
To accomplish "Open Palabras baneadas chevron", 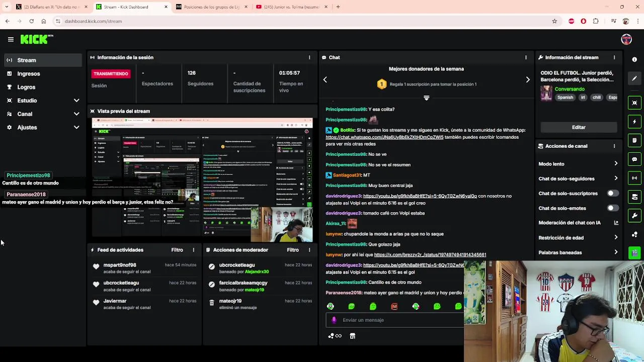I will click(616, 252).
